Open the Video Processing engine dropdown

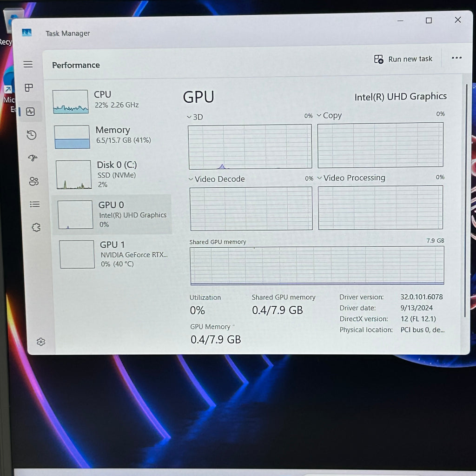pos(319,178)
